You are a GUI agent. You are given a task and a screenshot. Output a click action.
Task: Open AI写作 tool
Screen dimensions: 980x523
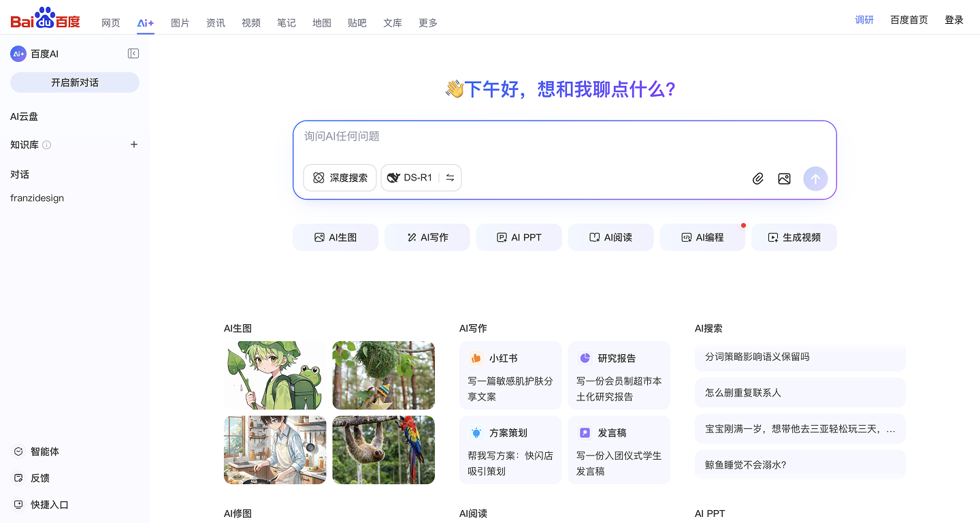pyautogui.click(x=427, y=237)
